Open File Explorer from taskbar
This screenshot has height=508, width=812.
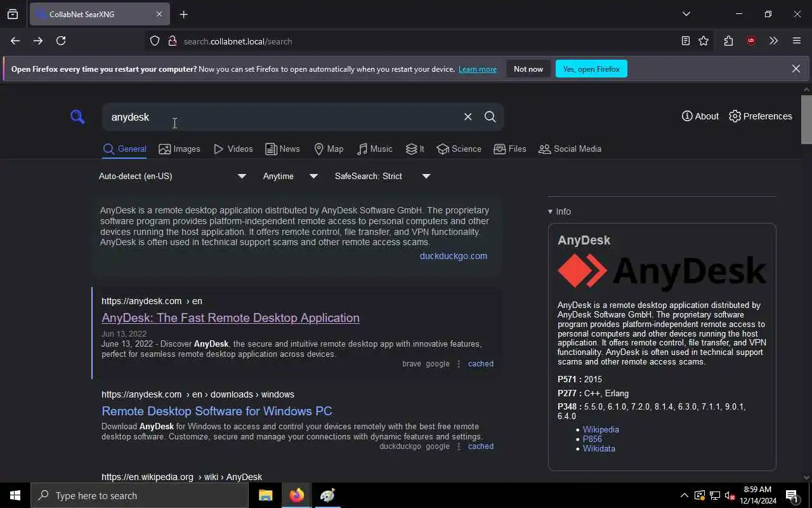[266, 495]
